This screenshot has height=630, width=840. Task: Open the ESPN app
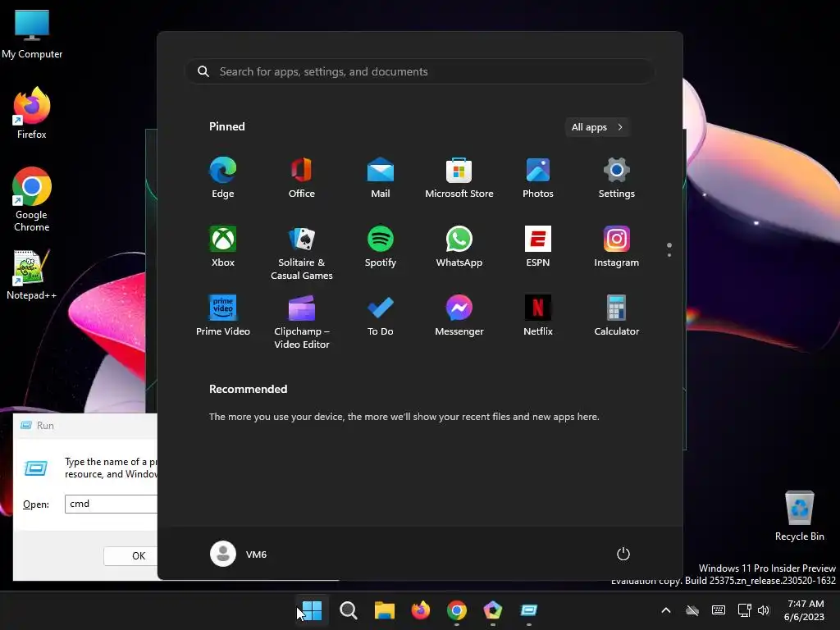tap(538, 247)
